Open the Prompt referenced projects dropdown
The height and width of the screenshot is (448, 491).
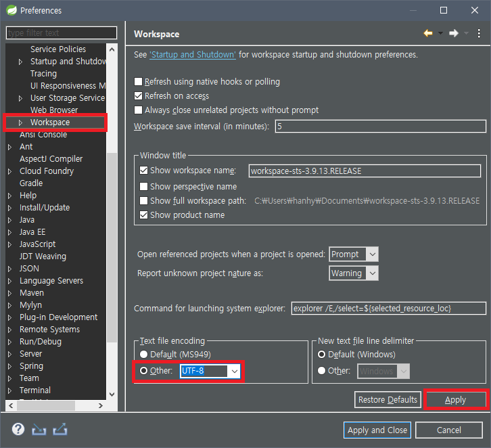coord(373,254)
